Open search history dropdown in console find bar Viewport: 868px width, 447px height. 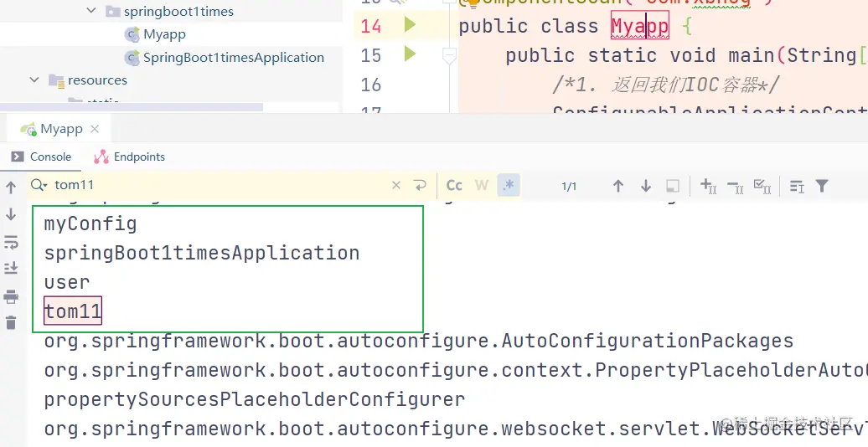coord(39,185)
